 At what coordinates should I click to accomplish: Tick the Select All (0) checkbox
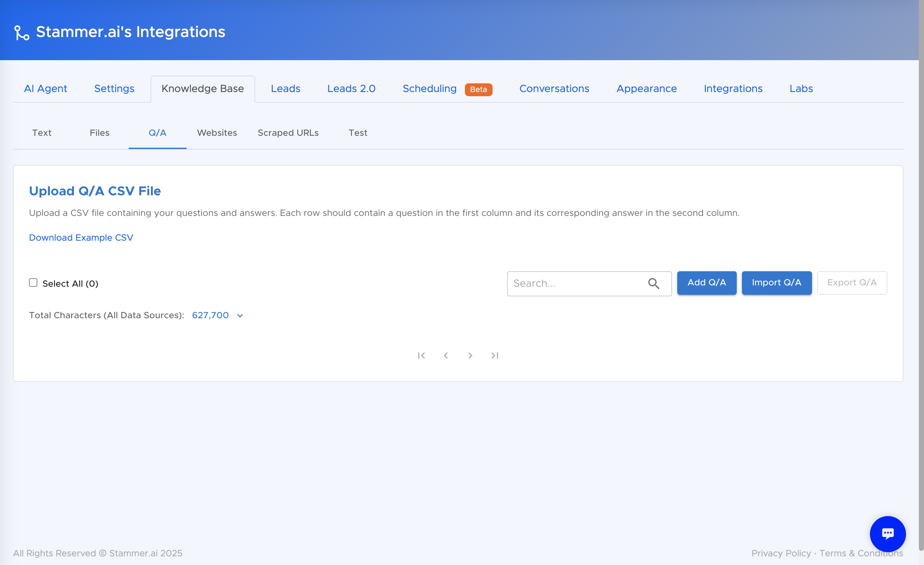pyautogui.click(x=33, y=283)
